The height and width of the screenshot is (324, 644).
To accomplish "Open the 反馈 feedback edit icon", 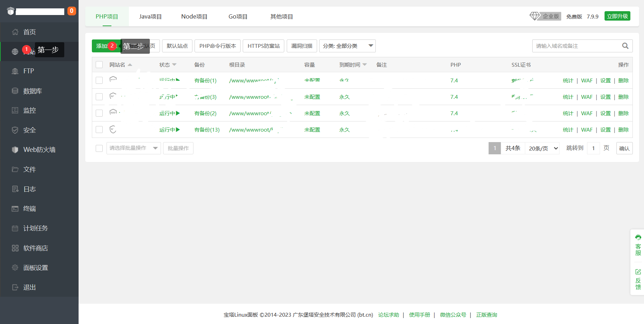I will [x=638, y=272].
